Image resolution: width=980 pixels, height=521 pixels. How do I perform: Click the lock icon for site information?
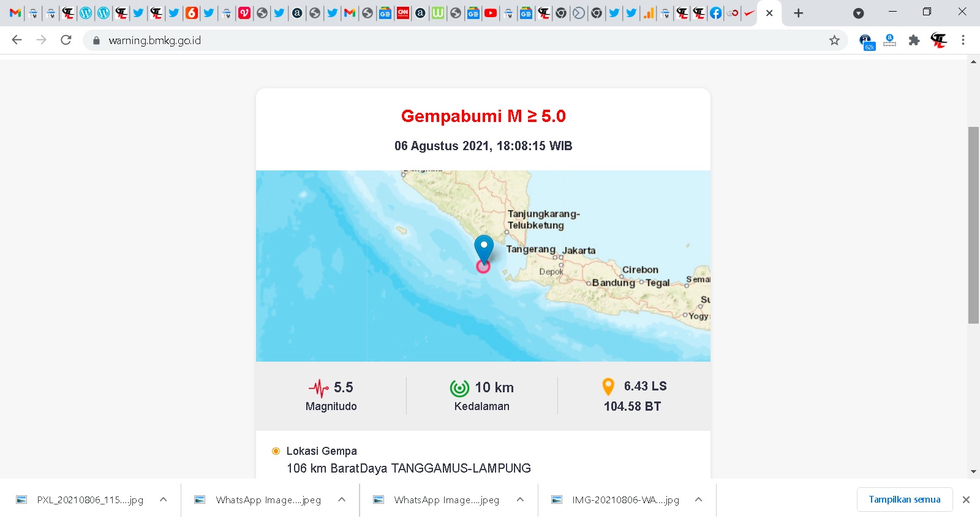96,40
